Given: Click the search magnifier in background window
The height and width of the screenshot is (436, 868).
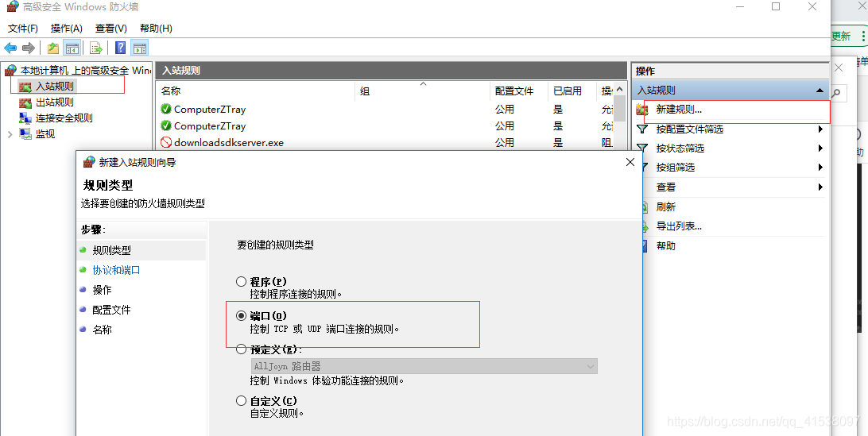Looking at the screenshot, I should point(836,93).
